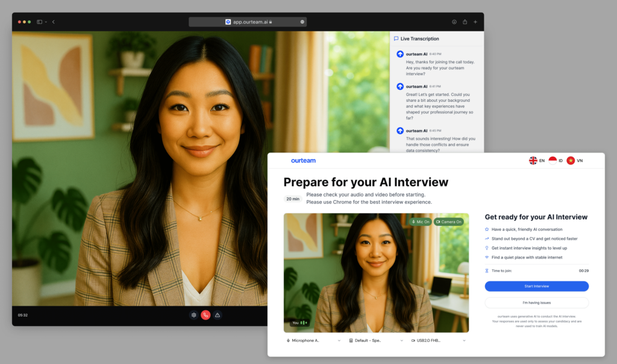Expand the USB2.0 camera dropdown
This screenshot has height=364, width=617.
pyautogui.click(x=437, y=340)
